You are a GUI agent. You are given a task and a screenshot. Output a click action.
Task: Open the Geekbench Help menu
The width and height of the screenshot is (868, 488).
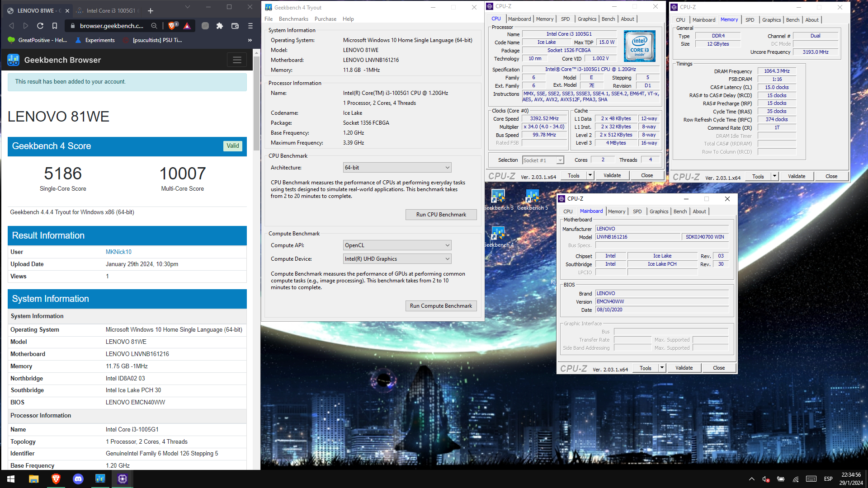point(348,19)
